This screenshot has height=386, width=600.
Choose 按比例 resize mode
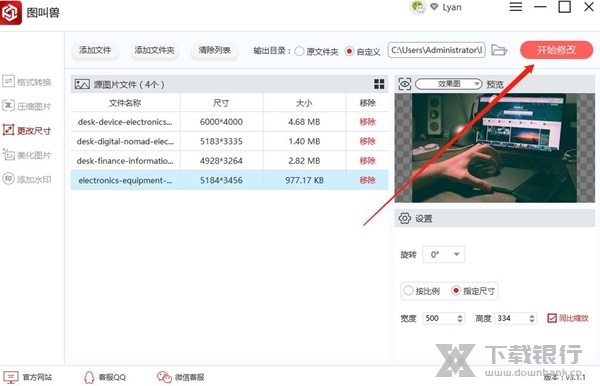[408, 291]
